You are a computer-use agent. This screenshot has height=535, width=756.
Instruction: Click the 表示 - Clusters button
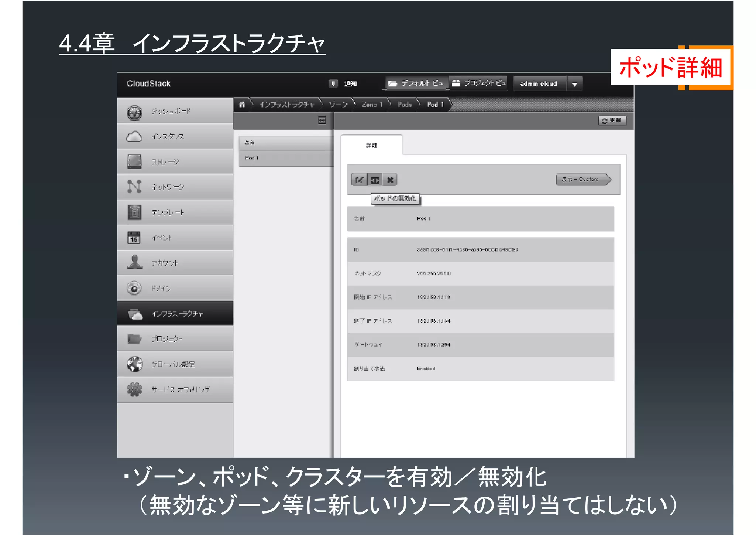[x=583, y=179]
